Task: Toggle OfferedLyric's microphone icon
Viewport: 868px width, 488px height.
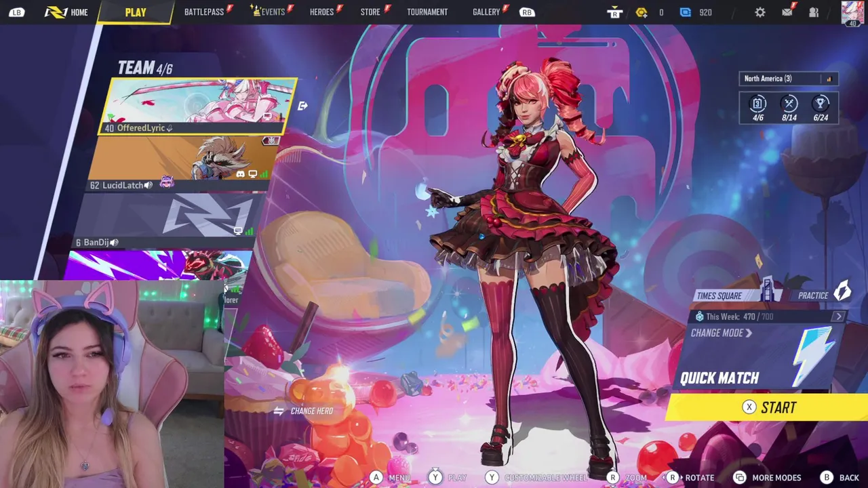Action: pyautogui.click(x=170, y=128)
